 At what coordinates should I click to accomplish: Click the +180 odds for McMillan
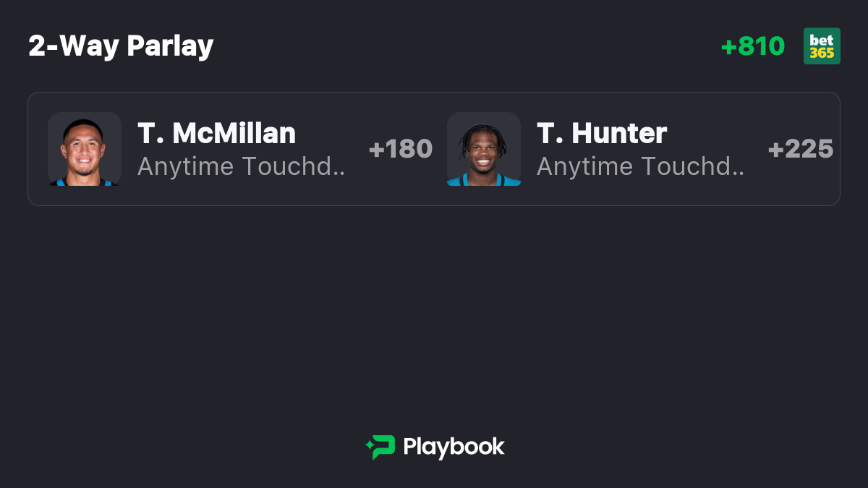[401, 149]
